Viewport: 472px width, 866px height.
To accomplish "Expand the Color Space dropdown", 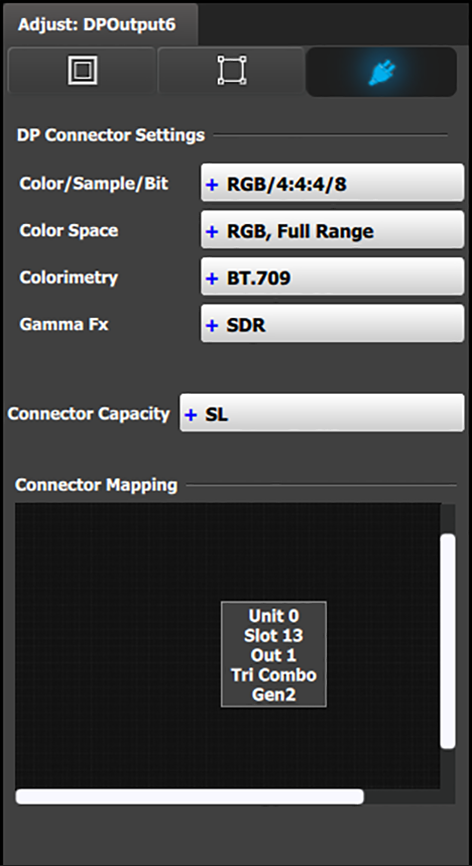I will click(x=332, y=230).
